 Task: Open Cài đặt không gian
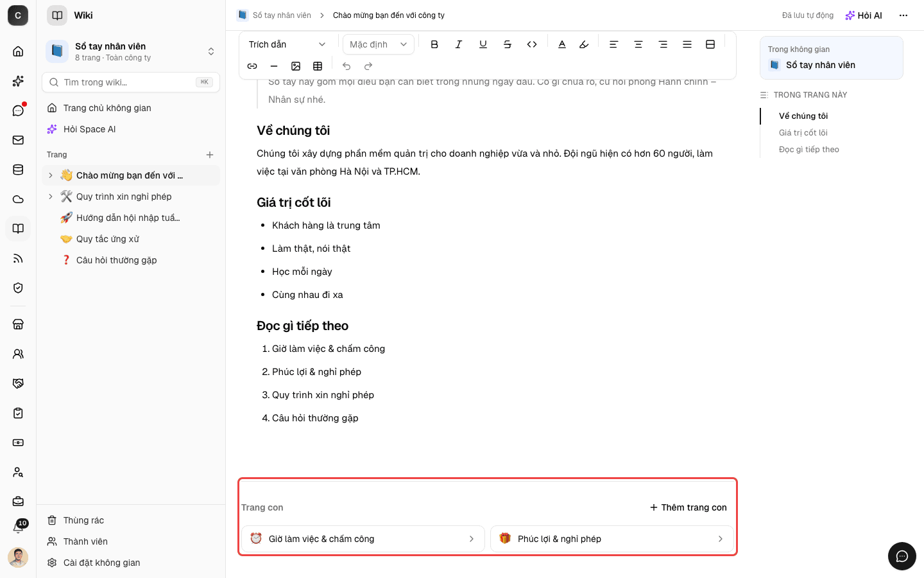click(131, 563)
